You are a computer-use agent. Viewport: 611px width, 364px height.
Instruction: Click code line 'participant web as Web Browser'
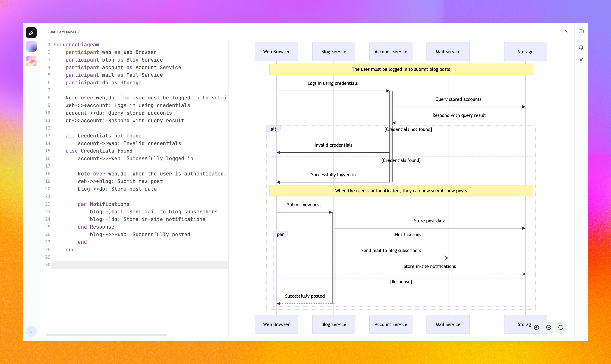pyautogui.click(x=111, y=52)
